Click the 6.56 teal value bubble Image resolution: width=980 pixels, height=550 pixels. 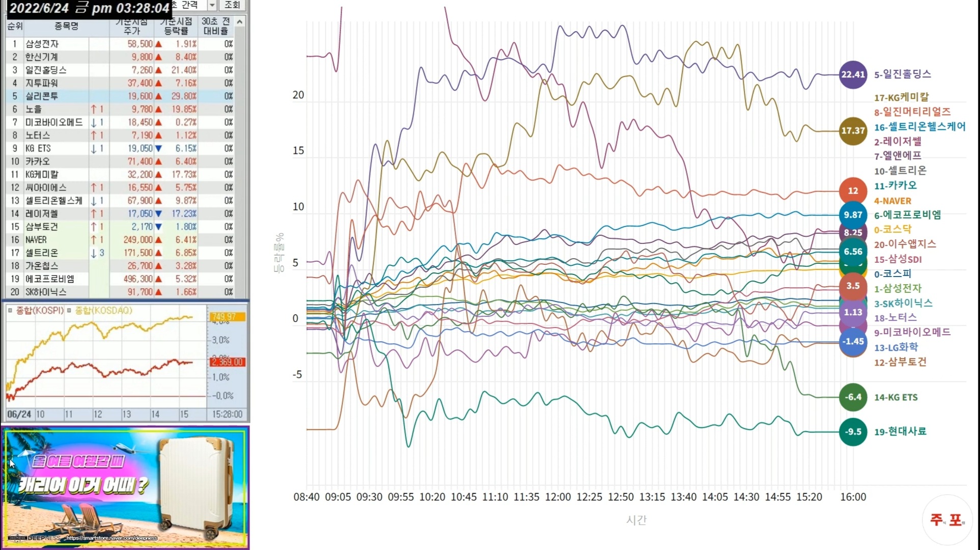853,252
